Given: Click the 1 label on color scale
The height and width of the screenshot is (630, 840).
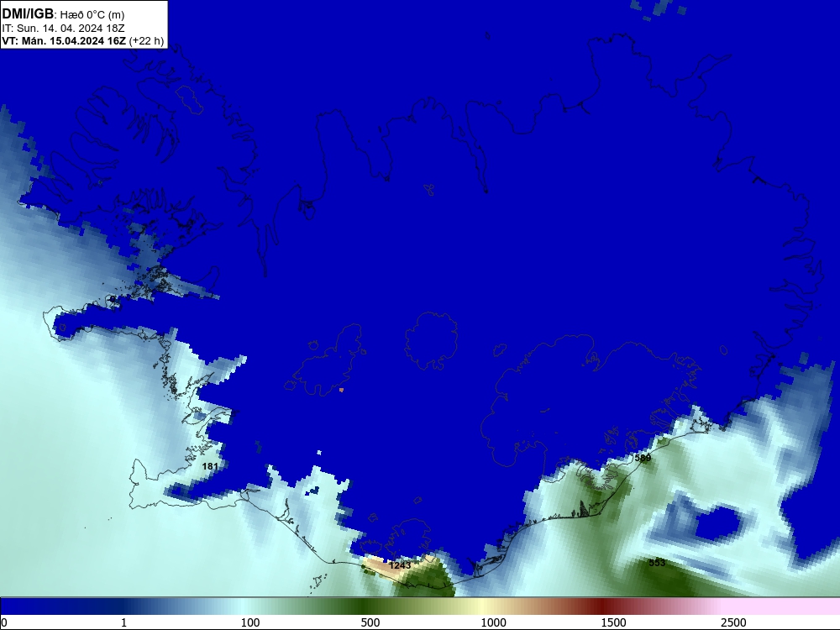Looking at the screenshot, I should 123,622.
